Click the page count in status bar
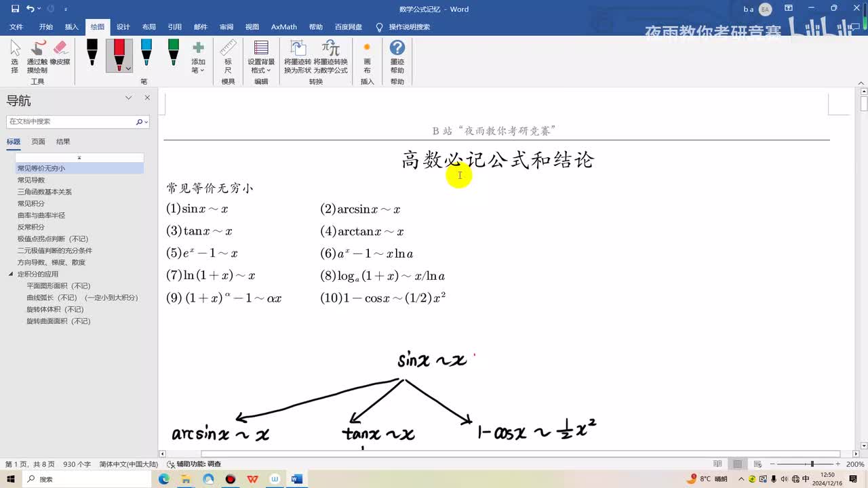This screenshot has width=868, height=488. (31, 464)
